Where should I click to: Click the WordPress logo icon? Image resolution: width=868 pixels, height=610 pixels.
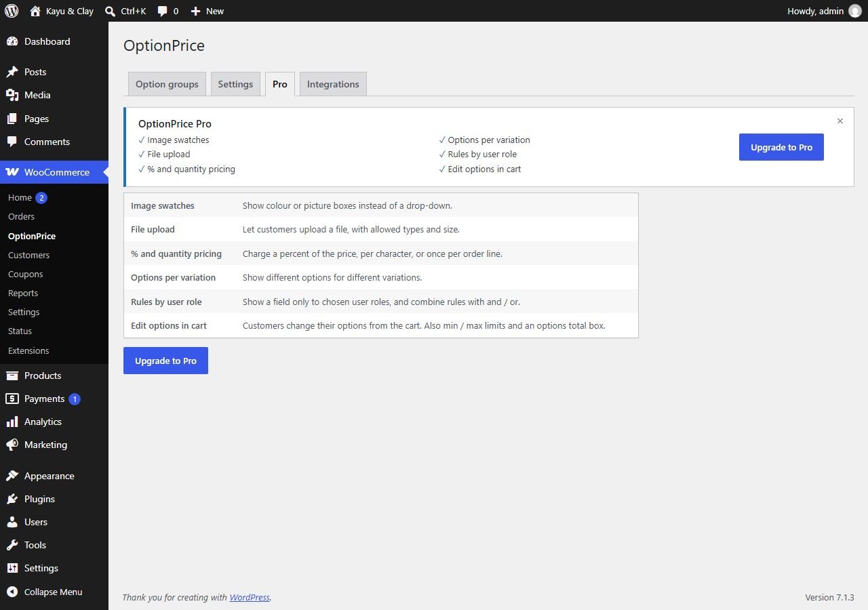[x=12, y=11]
